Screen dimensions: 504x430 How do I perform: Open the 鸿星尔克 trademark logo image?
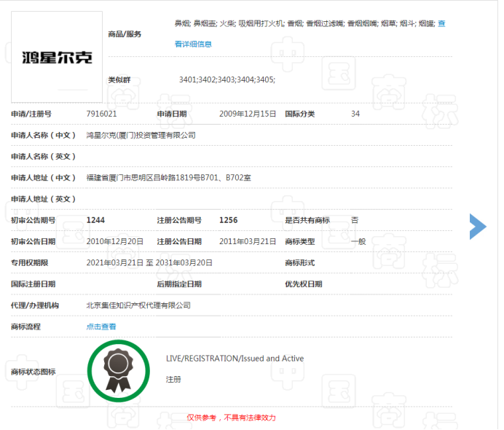[57, 57]
